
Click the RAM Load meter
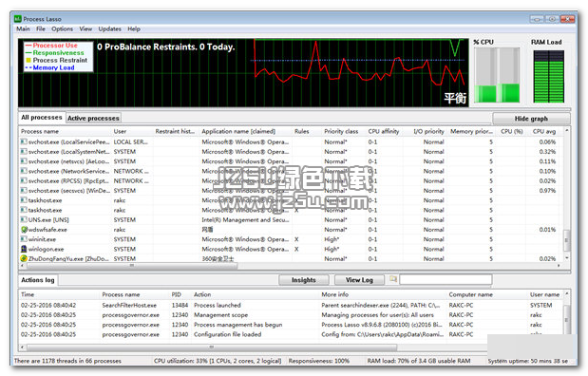pos(549,77)
